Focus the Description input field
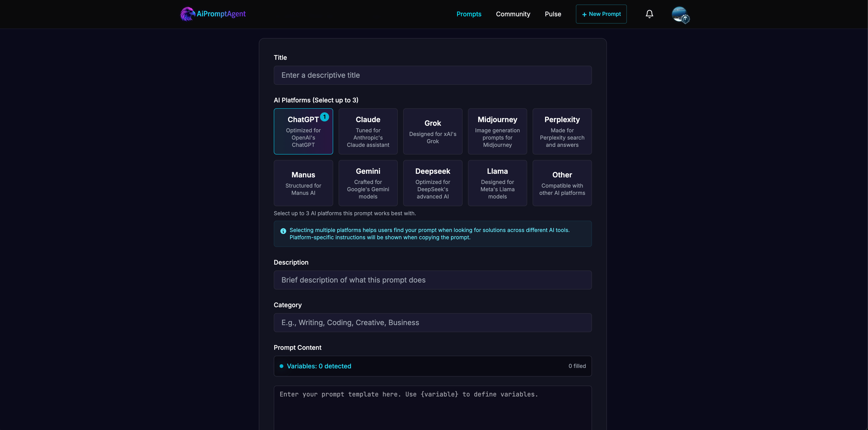Screen dimensions: 868x430 [x=433, y=280]
